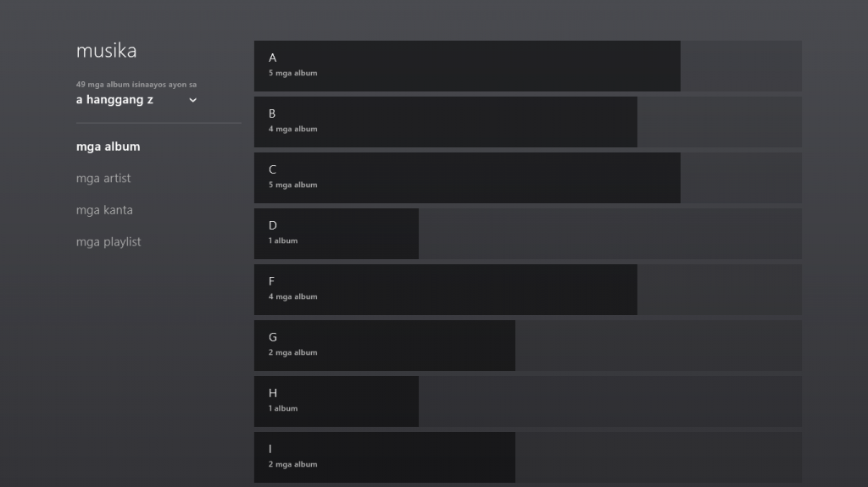Select the 'mga album' tab
868x487 pixels.
[x=108, y=147]
